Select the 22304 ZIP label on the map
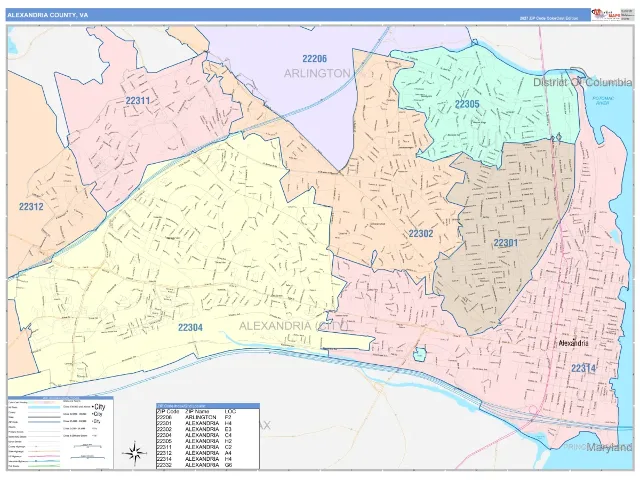Image resolution: width=640 pixels, height=480 pixels. [x=190, y=327]
